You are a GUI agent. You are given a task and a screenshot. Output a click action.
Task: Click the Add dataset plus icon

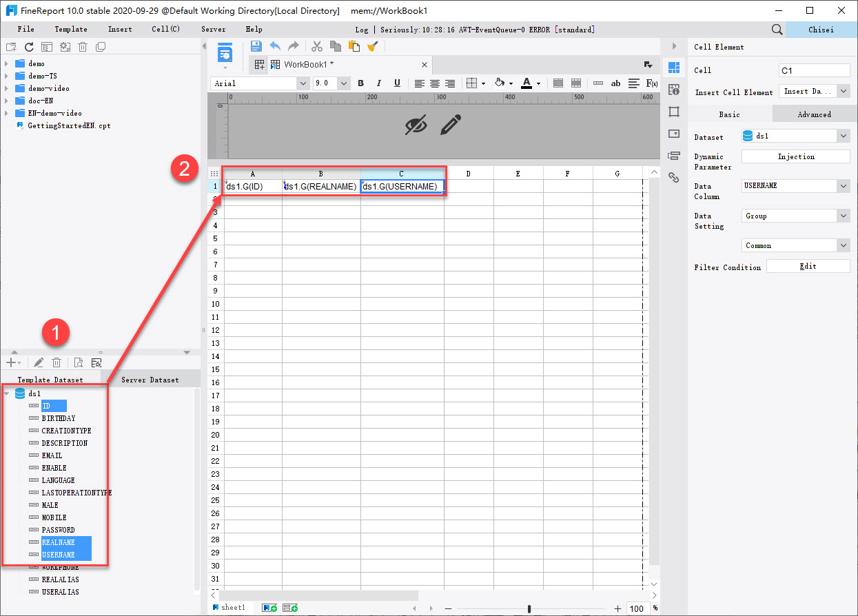(10, 362)
